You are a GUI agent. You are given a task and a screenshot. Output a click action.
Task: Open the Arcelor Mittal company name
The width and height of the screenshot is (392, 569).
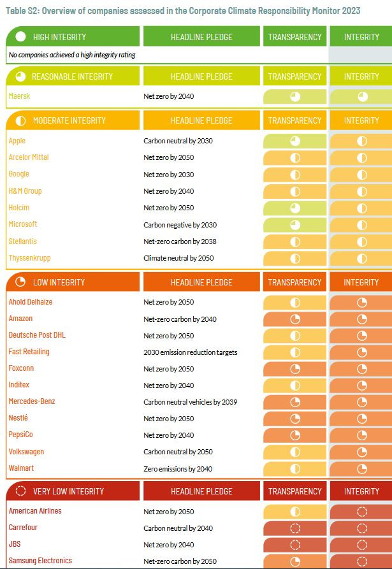pos(29,157)
